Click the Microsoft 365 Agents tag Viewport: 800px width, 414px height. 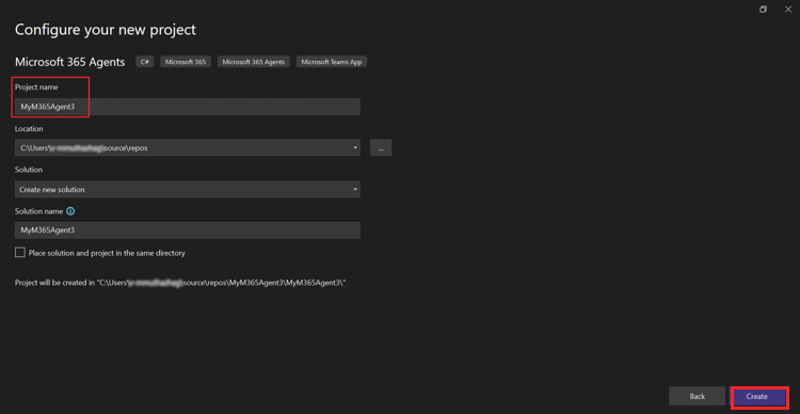pos(254,62)
